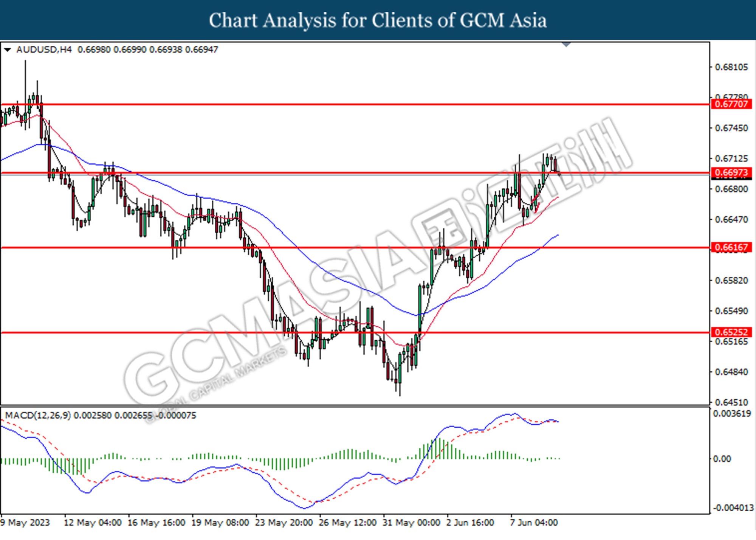This screenshot has height=540, width=756.
Task: Click the 12 May 04:00 time label
Action: pos(93,523)
